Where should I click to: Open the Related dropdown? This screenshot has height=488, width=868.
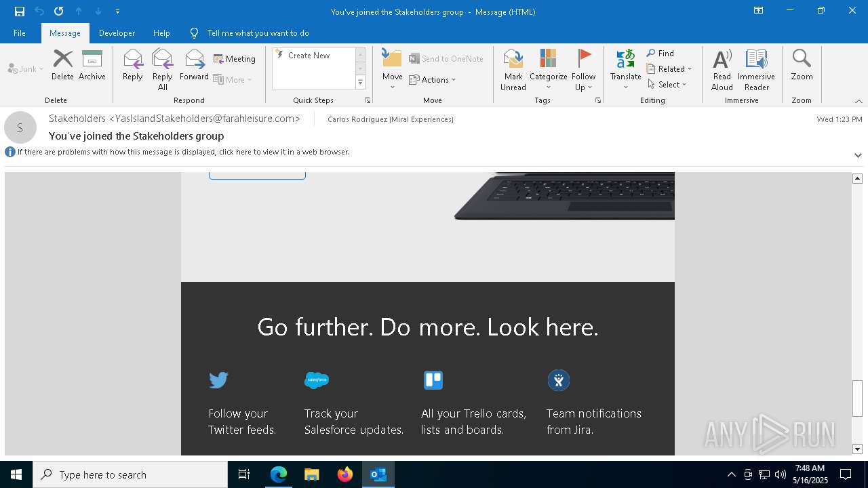[669, 68]
